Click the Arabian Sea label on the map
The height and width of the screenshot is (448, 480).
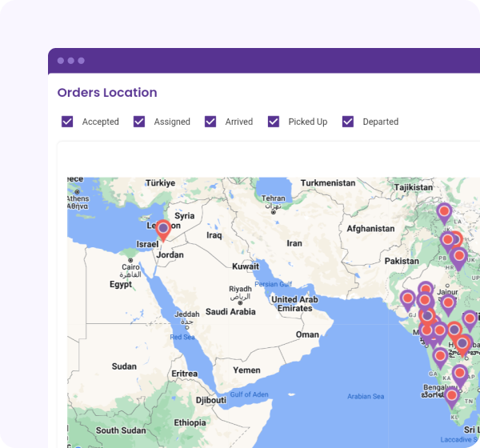tap(366, 396)
